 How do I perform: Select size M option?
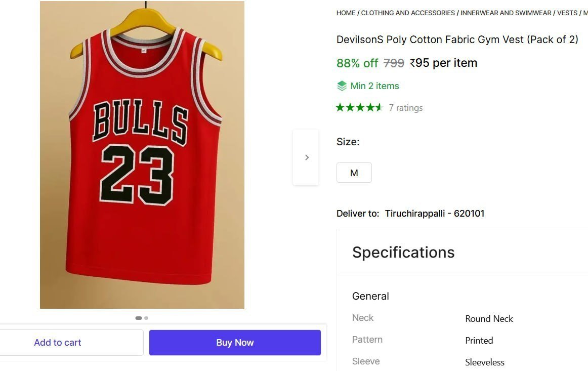tap(354, 173)
